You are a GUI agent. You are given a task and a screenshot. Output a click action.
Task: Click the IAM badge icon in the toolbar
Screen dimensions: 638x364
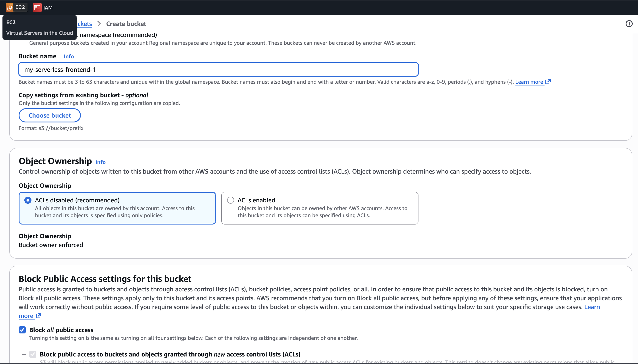(37, 8)
